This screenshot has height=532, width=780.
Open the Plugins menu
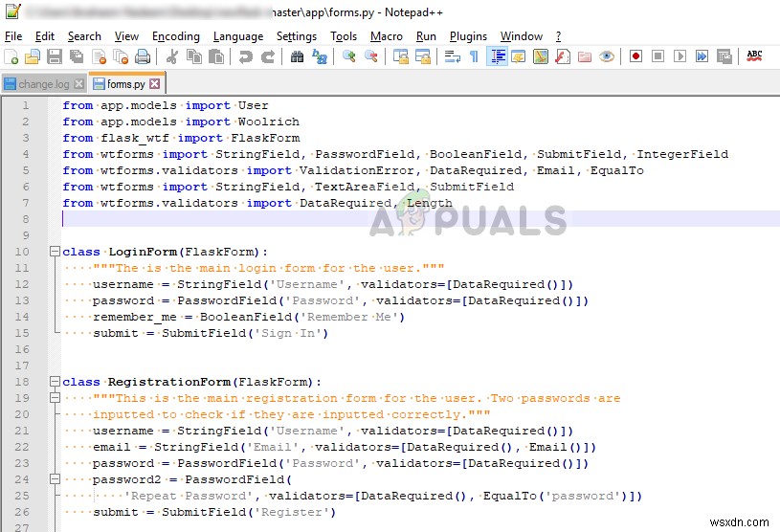(x=468, y=36)
